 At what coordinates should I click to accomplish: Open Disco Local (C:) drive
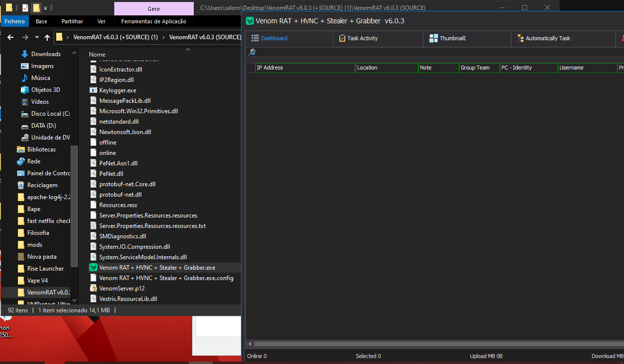[x=50, y=114]
